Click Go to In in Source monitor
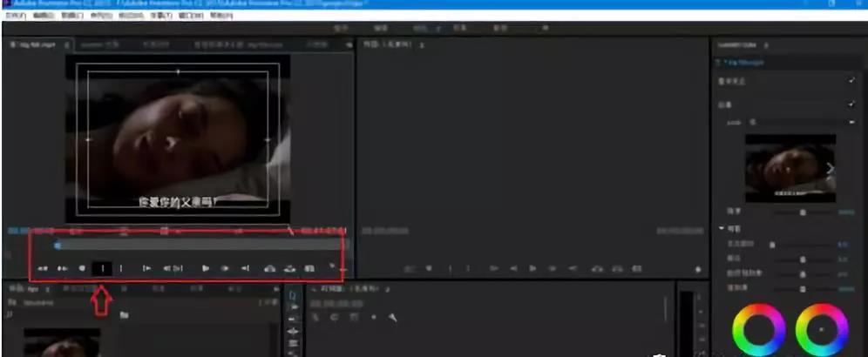The width and height of the screenshot is (868, 357). 146,268
